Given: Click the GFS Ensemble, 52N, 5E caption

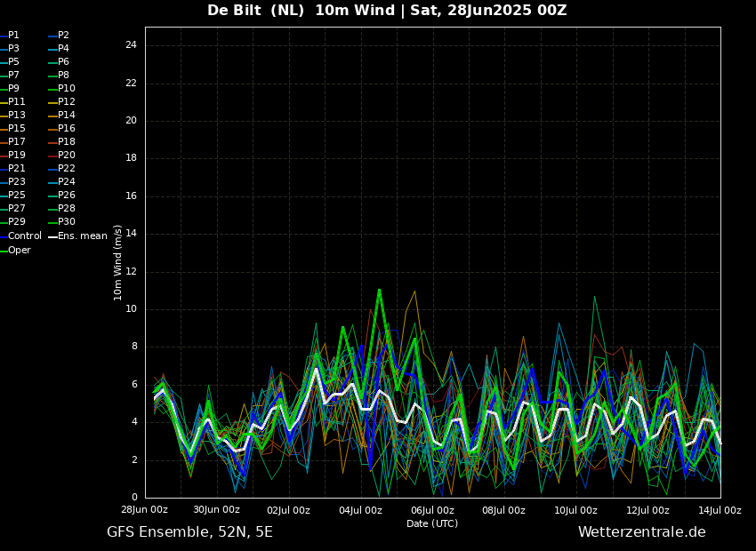Looking at the screenshot, I should [x=189, y=532].
